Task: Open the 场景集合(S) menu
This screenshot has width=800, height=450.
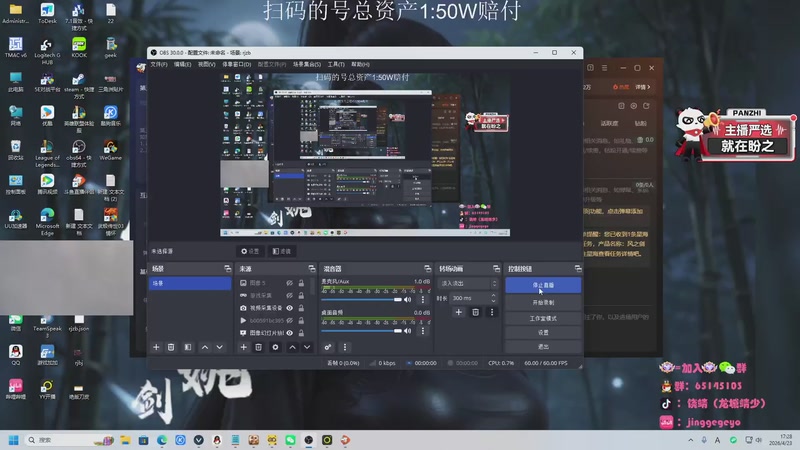Action: (307, 64)
